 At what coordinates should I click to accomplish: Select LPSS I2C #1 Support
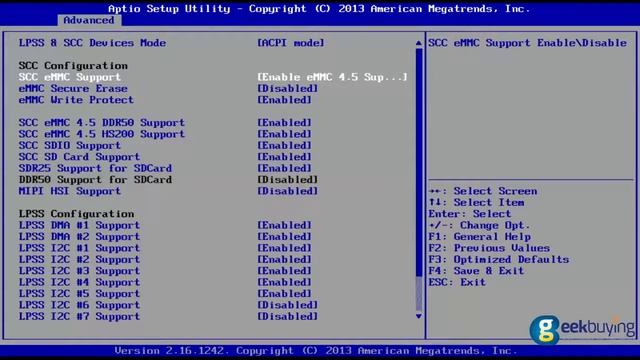[x=79, y=249]
